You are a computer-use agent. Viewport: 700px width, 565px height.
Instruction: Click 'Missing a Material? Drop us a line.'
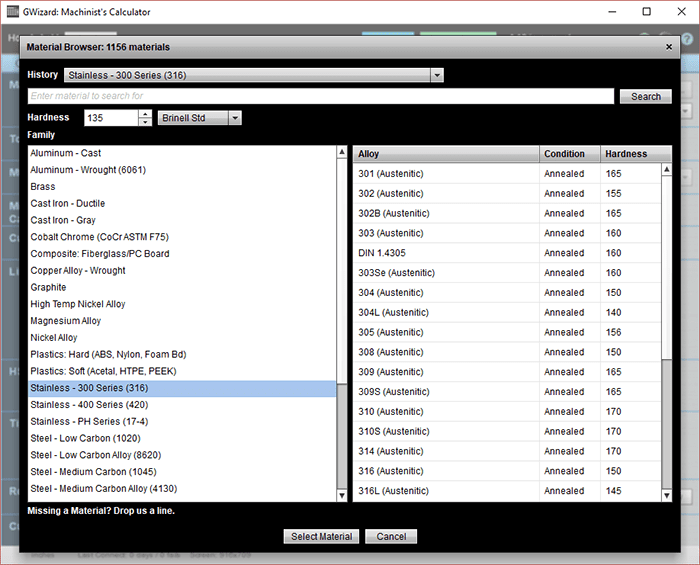click(101, 511)
